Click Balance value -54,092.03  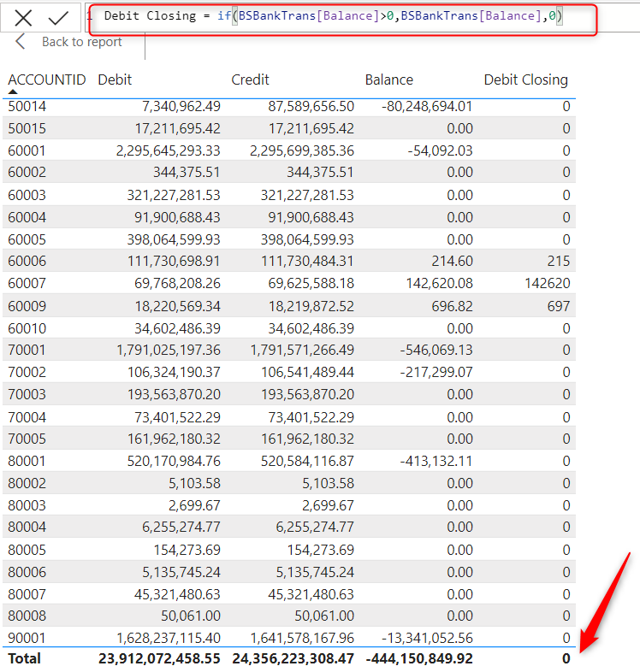440,150
